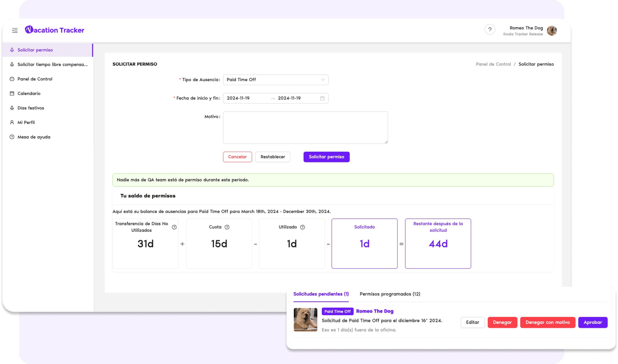Open the Mesa de ayuda section
Screen dimensions: 618x364
(x=34, y=136)
